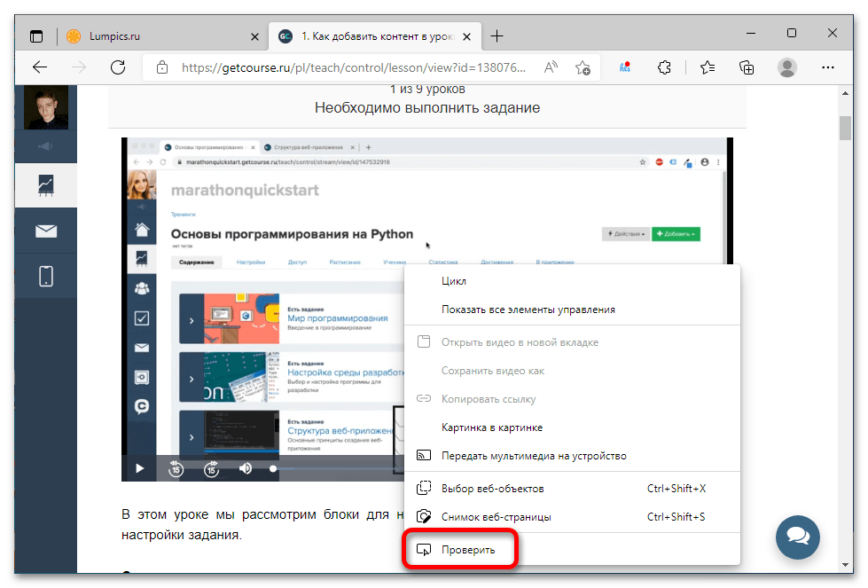Choose 'Передать мультимедиа на устройство'
The width and height of the screenshot is (868, 588).
pyautogui.click(x=573, y=456)
